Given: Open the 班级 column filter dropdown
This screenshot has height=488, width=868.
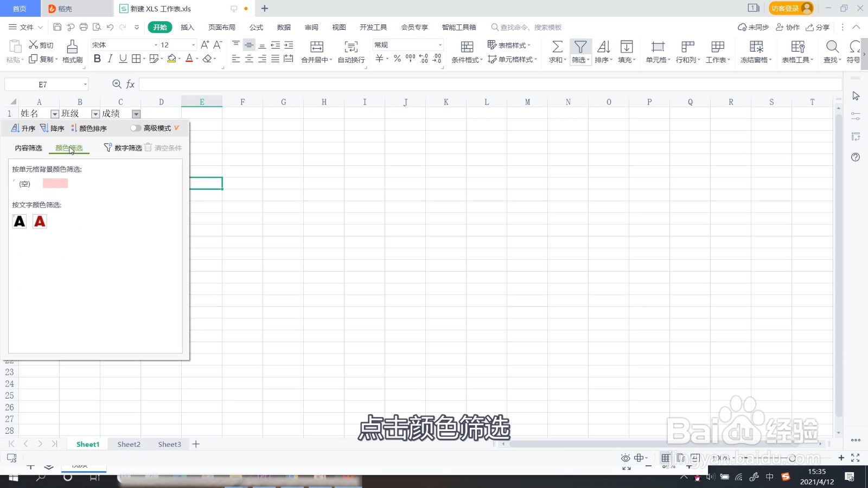Looking at the screenshot, I should click(x=95, y=114).
